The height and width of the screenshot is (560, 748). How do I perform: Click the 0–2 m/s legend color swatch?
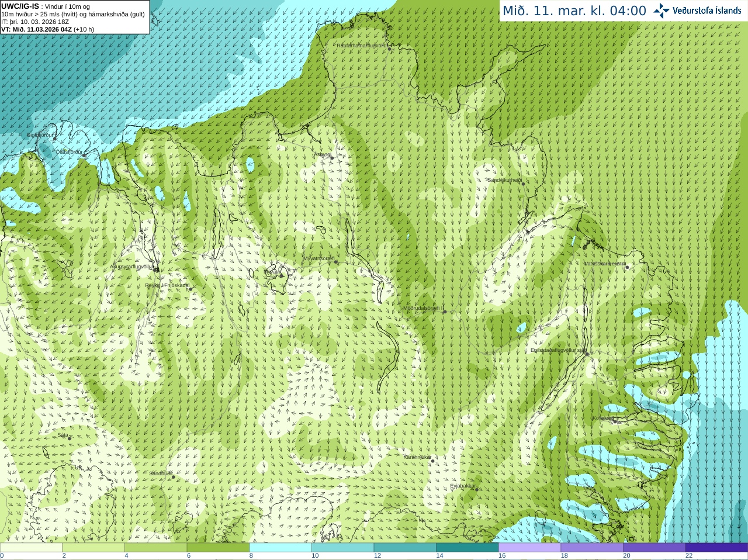pyautogui.click(x=31, y=548)
